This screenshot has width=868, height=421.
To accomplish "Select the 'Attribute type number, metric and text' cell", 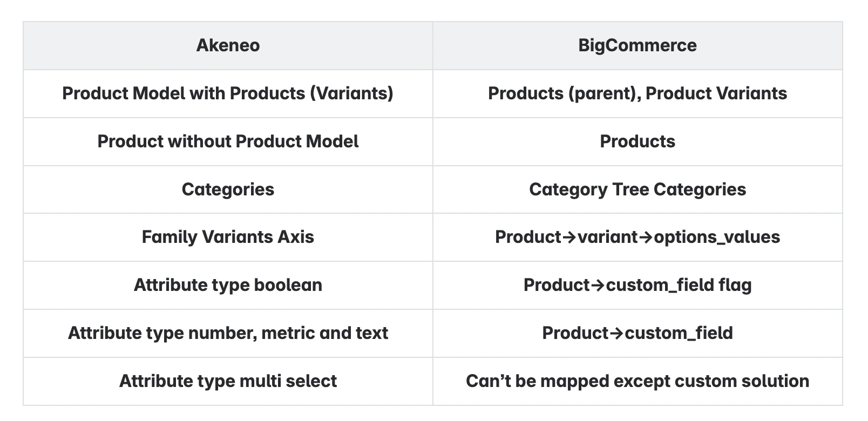I will 228,333.
